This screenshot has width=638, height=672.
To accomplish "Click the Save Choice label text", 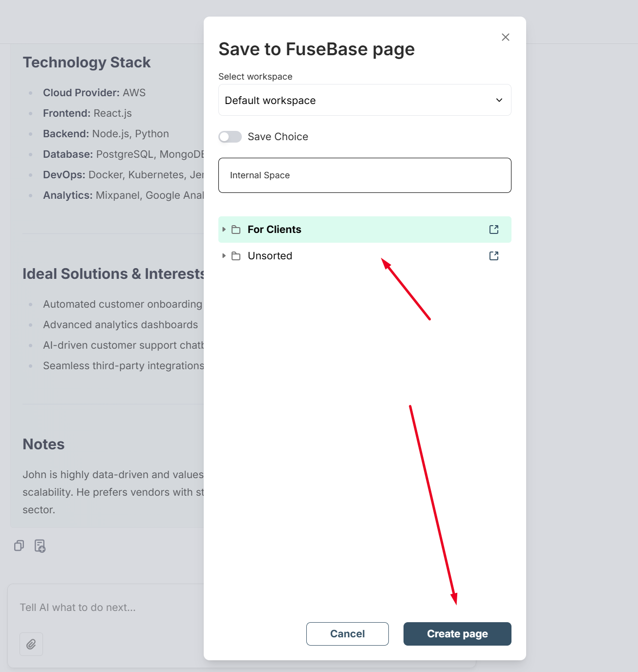I will [x=278, y=137].
